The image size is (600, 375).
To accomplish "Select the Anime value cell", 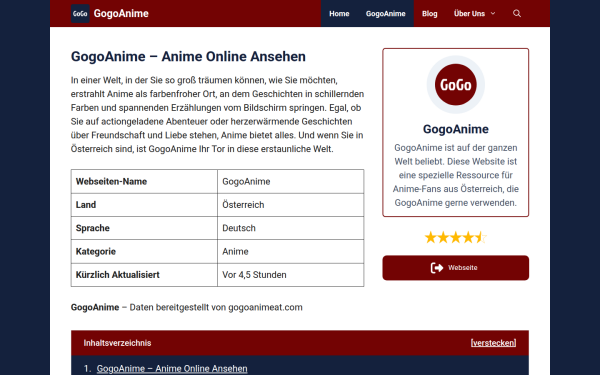I will pyautogui.click(x=291, y=251).
